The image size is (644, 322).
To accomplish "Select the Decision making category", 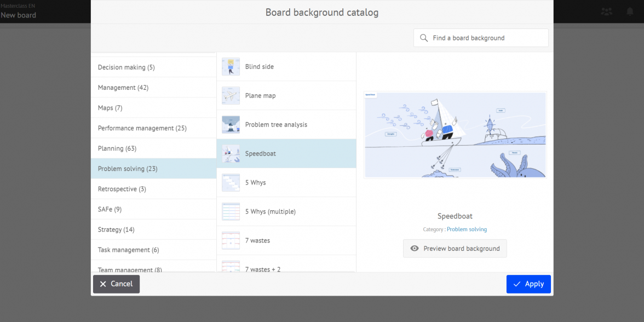I will click(127, 67).
